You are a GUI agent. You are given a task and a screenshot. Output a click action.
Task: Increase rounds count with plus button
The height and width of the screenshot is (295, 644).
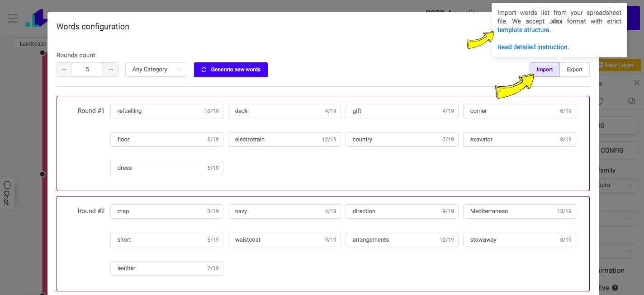(111, 70)
